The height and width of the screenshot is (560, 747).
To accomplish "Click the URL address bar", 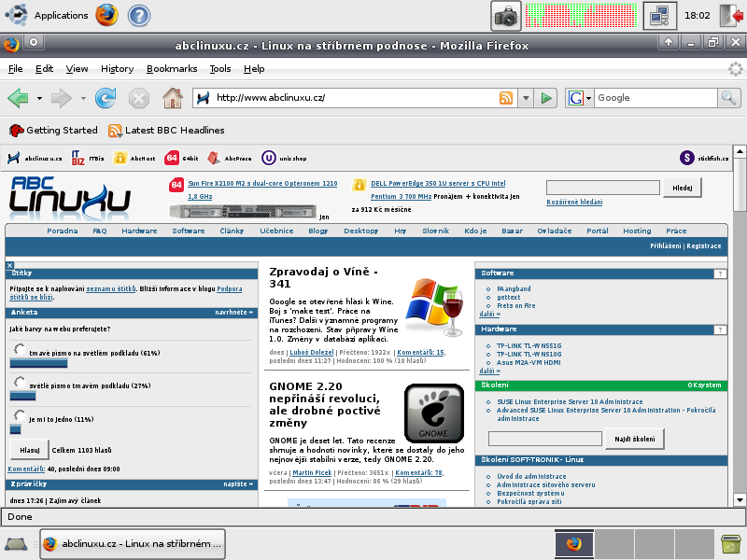I will [355, 98].
